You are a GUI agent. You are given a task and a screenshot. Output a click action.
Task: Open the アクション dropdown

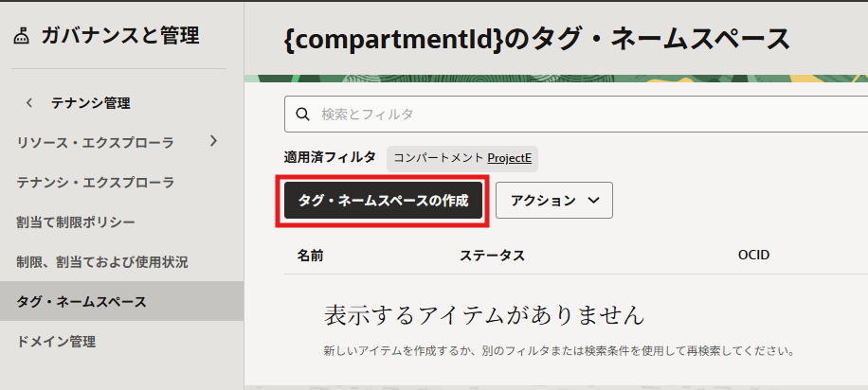tap(554, 201)
